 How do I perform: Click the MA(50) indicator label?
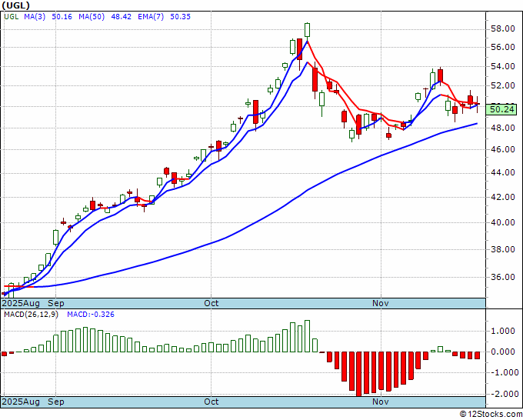tap(92, 16)
